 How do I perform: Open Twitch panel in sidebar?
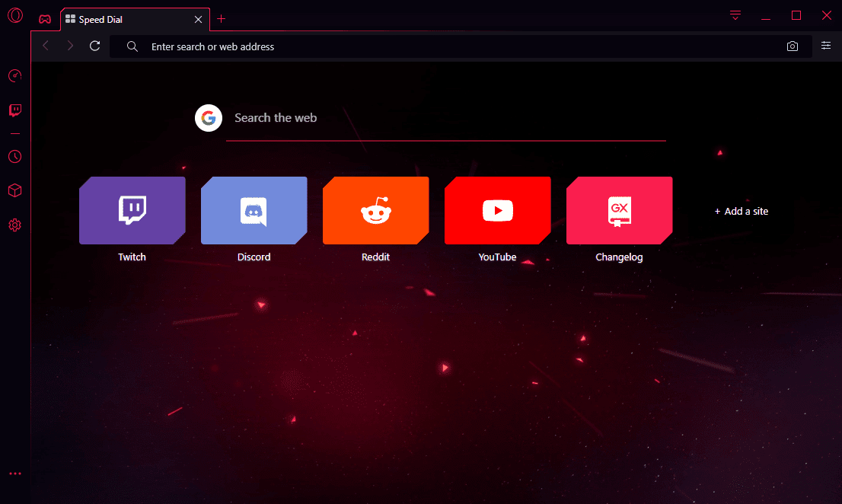click(15, 110)
